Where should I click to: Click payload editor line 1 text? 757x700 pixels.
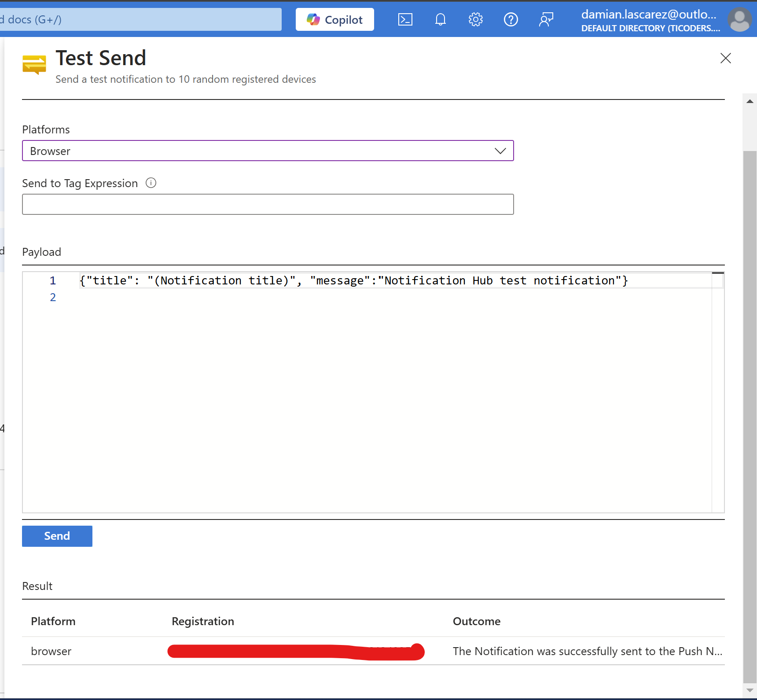pyautogui.click(x=353, y=280)
